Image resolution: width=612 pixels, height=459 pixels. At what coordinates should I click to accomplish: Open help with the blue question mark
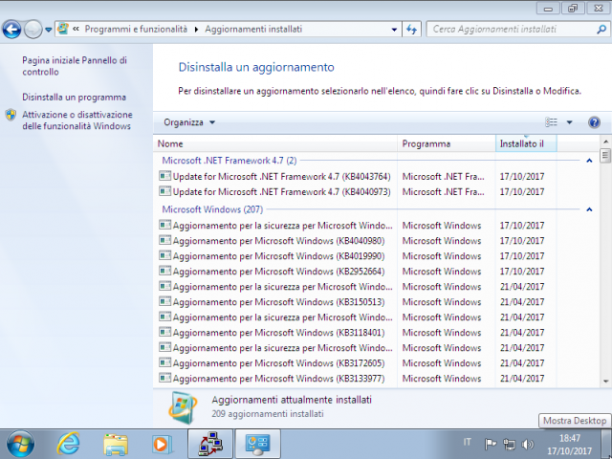point(594,123)
